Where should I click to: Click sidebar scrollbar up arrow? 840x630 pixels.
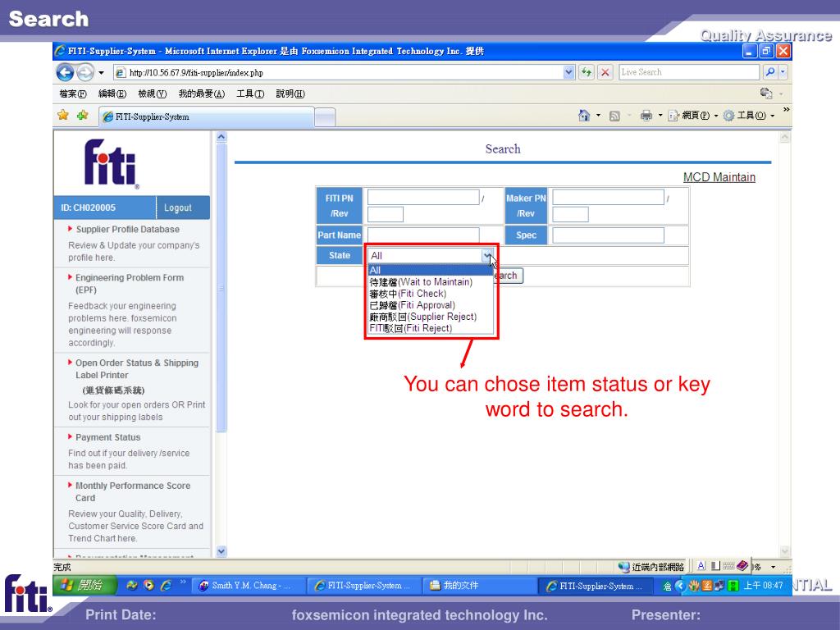coord(221,137)
